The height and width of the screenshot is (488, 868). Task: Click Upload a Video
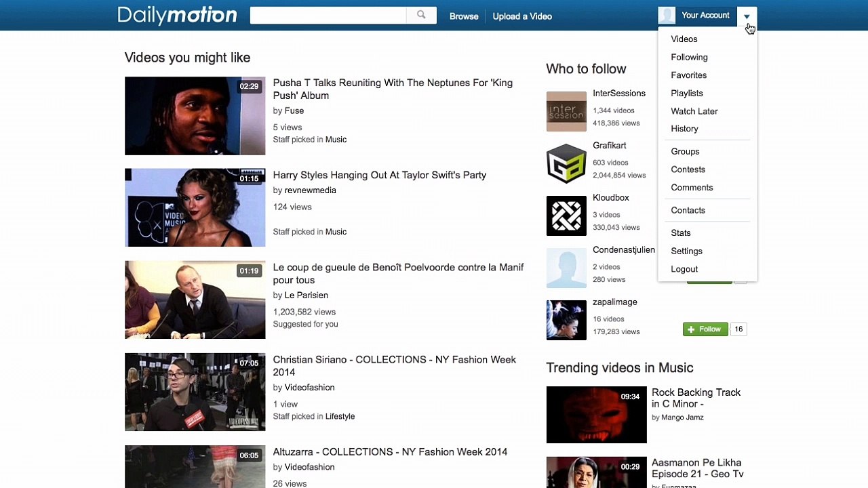522,16
